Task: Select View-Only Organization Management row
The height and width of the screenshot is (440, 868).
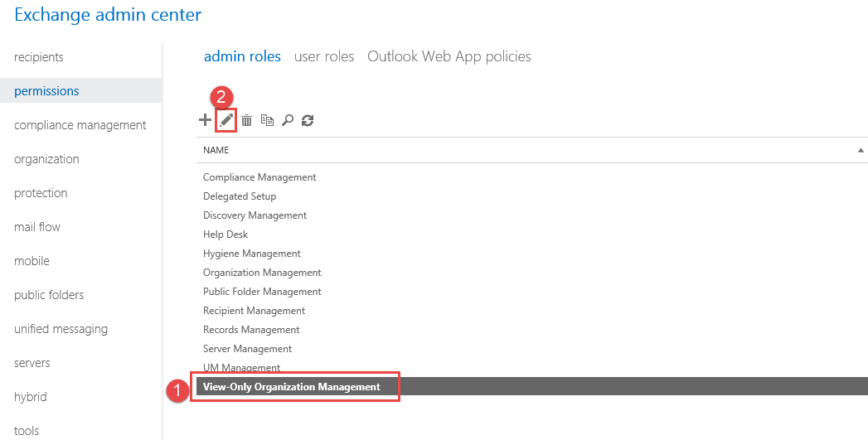Action: [x=532, y=386]
